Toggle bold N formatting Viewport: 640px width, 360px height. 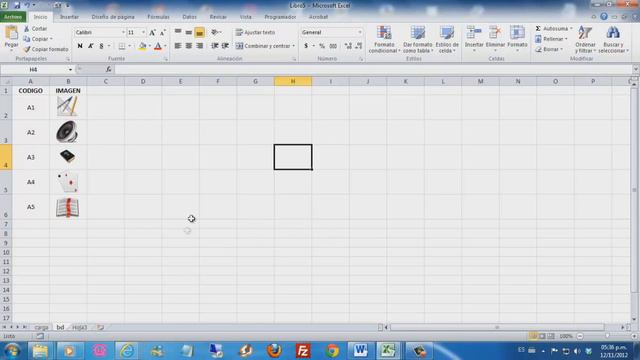pos(80,46)
